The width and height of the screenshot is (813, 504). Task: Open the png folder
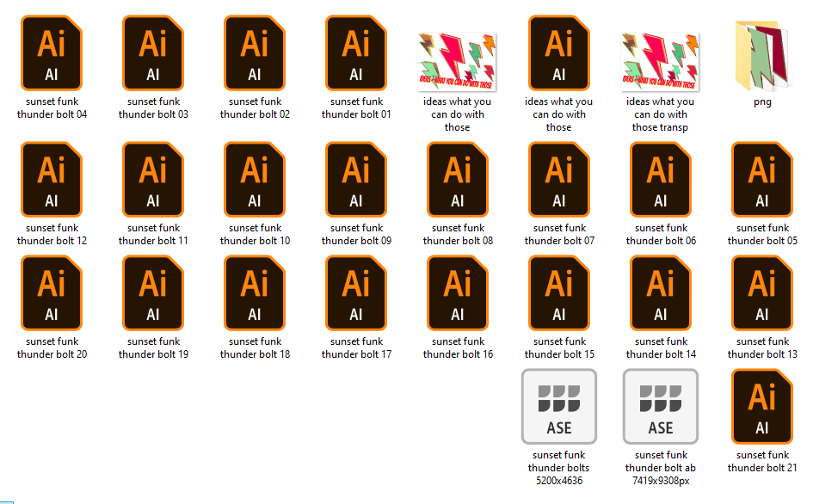[761, 58]
